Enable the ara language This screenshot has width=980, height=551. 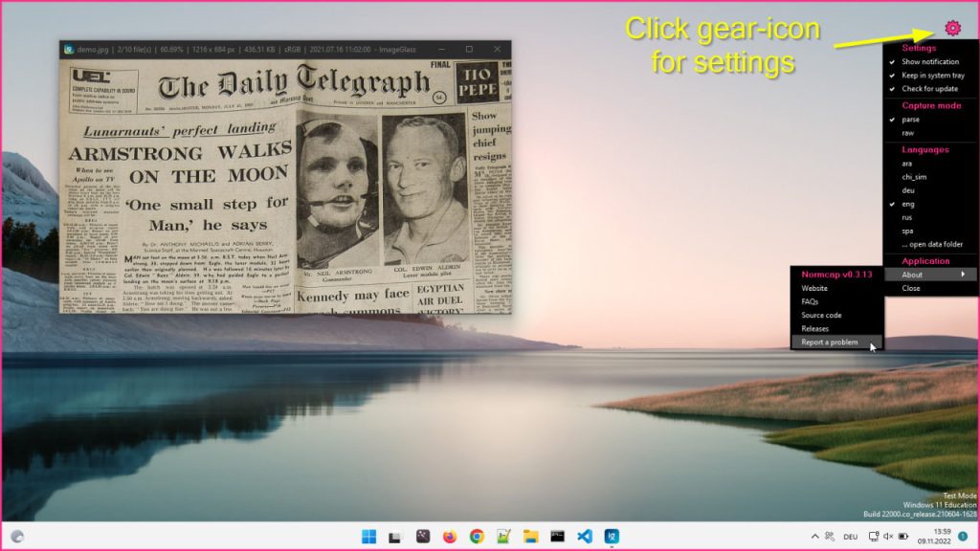[x=930, y=164]
